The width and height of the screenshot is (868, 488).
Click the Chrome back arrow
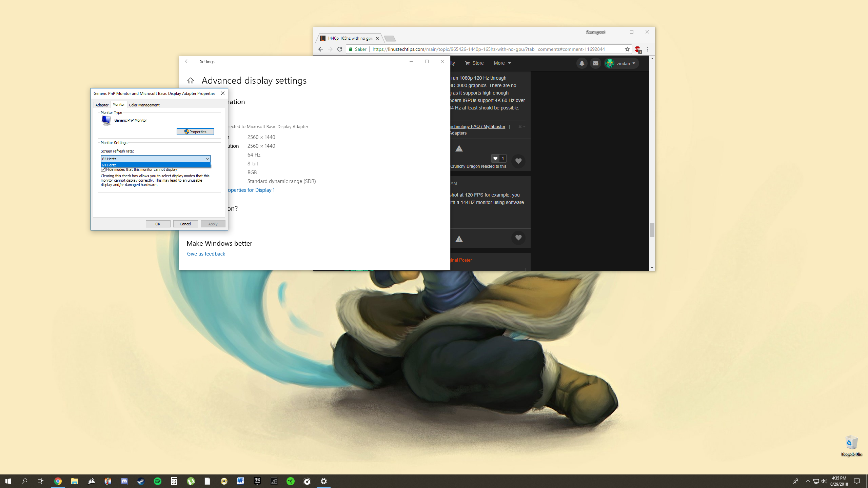[x=320, y=49]
